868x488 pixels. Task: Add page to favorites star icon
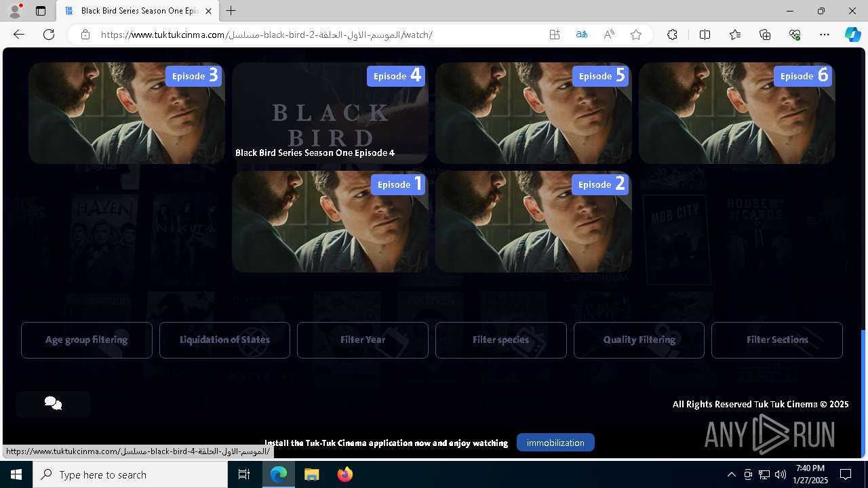[x=636, y=35]
